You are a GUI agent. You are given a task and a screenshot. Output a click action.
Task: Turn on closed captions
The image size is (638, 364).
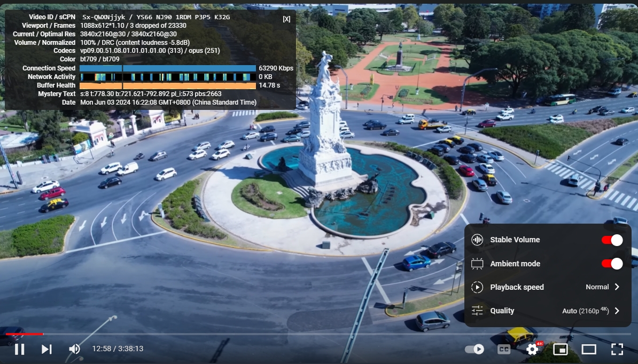503,349
